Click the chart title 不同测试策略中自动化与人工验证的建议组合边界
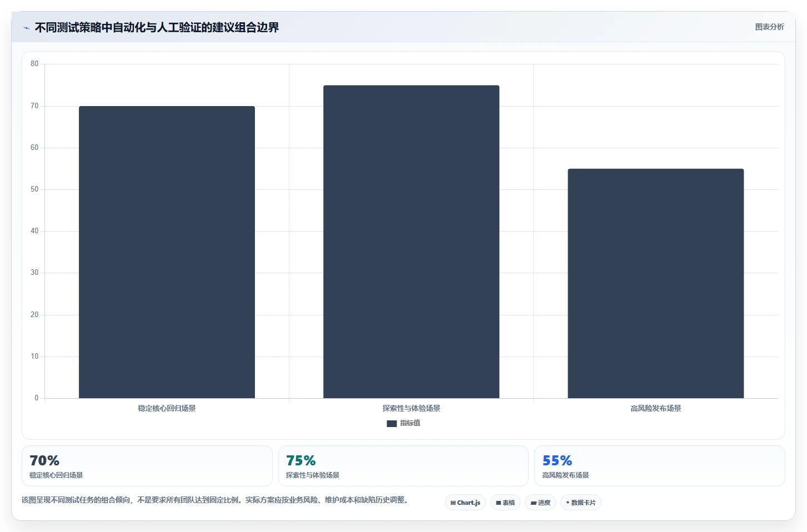 coord(157,28)
